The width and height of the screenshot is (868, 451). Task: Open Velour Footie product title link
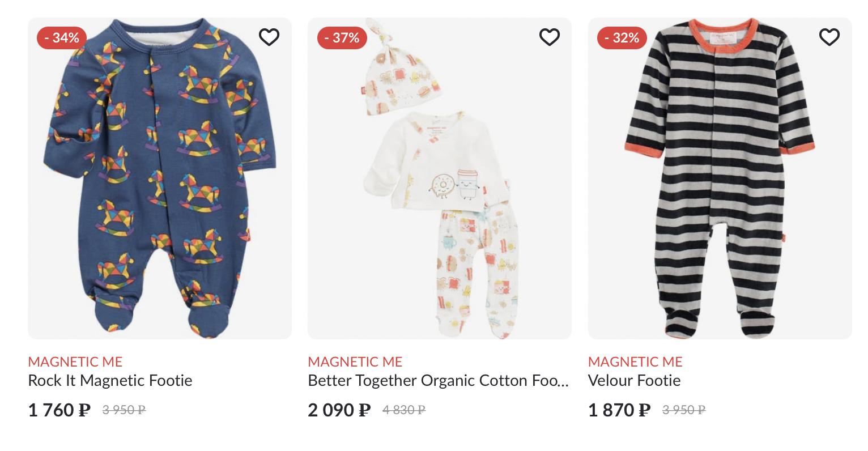(635, 381)
